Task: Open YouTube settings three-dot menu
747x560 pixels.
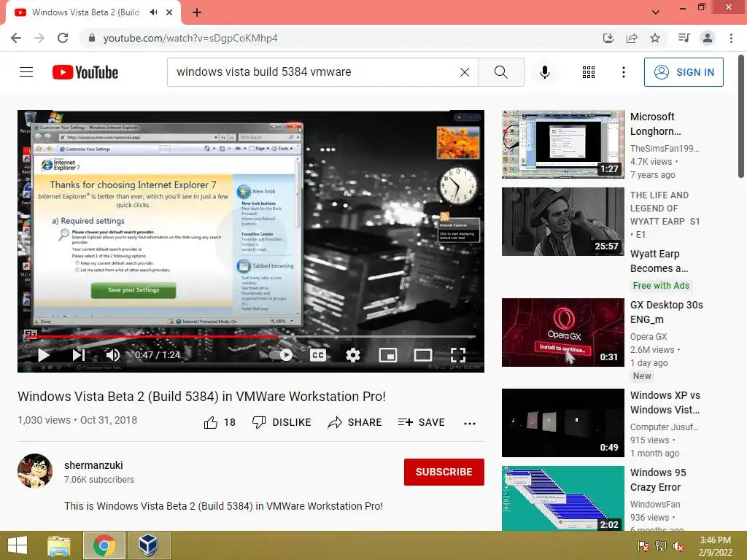Action: coord(623,72)
